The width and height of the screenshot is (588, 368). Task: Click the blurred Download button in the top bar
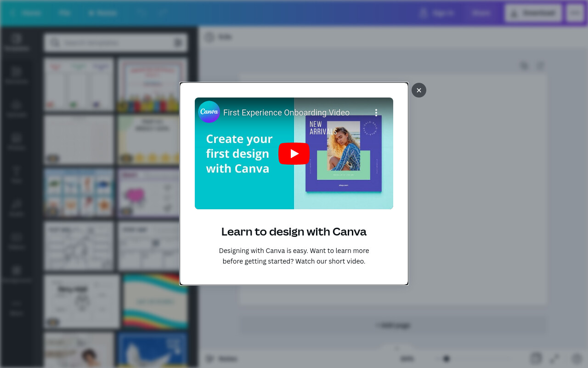tap(533, 13)
